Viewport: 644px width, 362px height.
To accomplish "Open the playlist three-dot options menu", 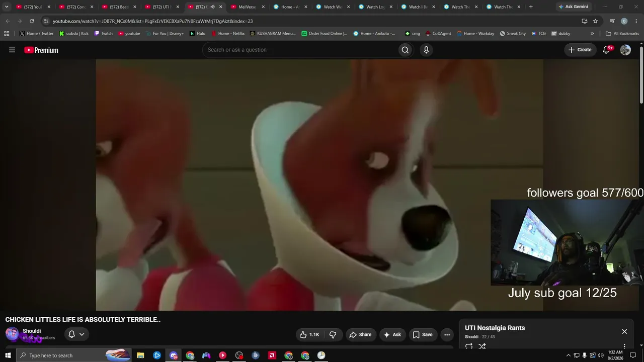I will point(624,346).
